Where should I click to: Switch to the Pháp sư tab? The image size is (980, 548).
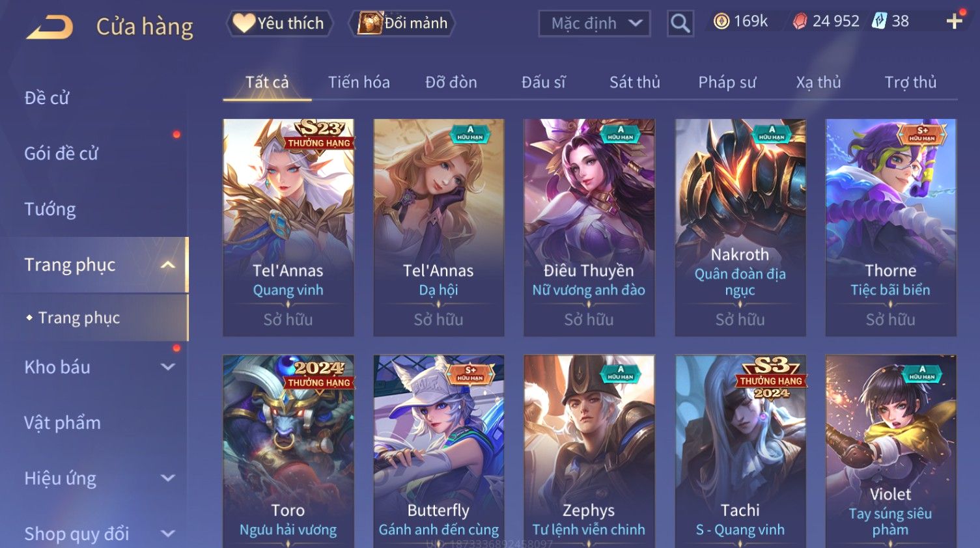[x=727, y=83]
